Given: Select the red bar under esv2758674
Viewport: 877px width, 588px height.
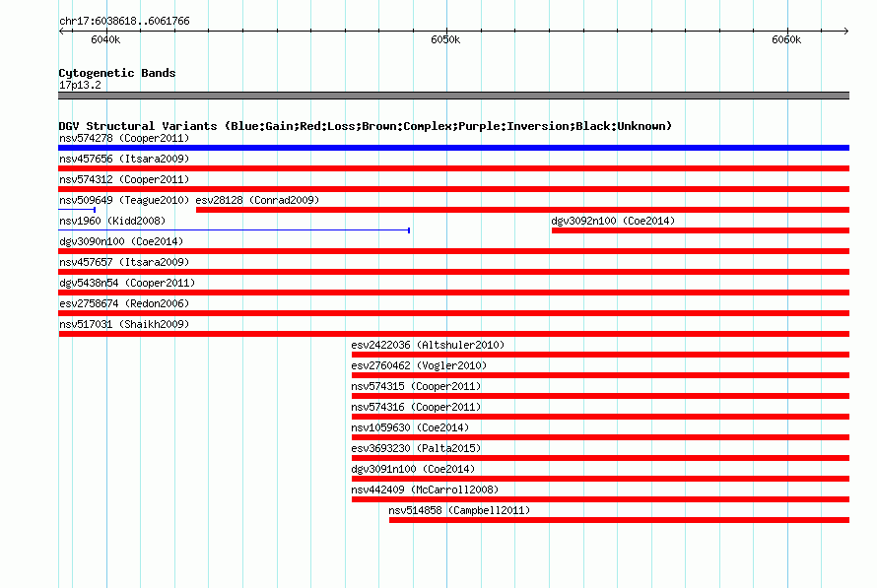Looking at the screenshot, I should (453, 313).
